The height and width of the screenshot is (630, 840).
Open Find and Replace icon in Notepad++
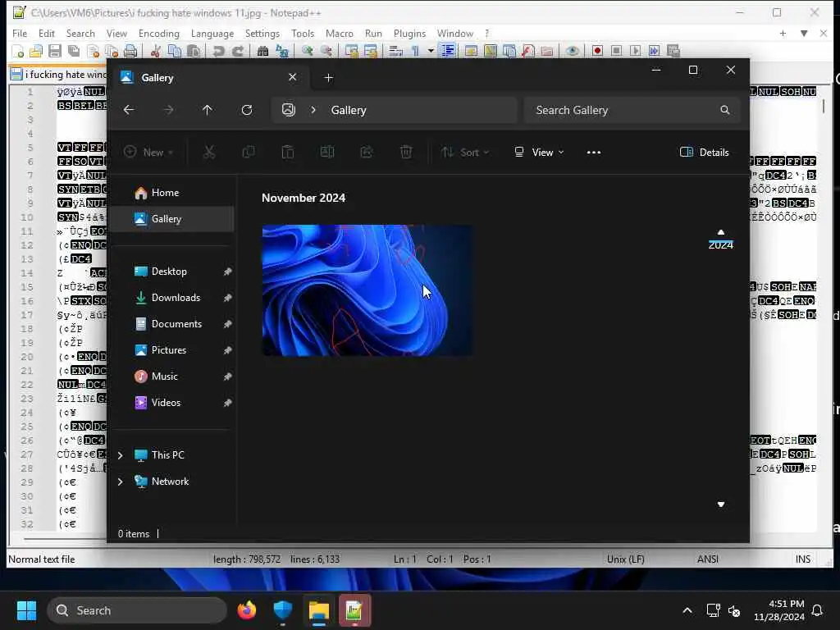(x=282, y=51)
